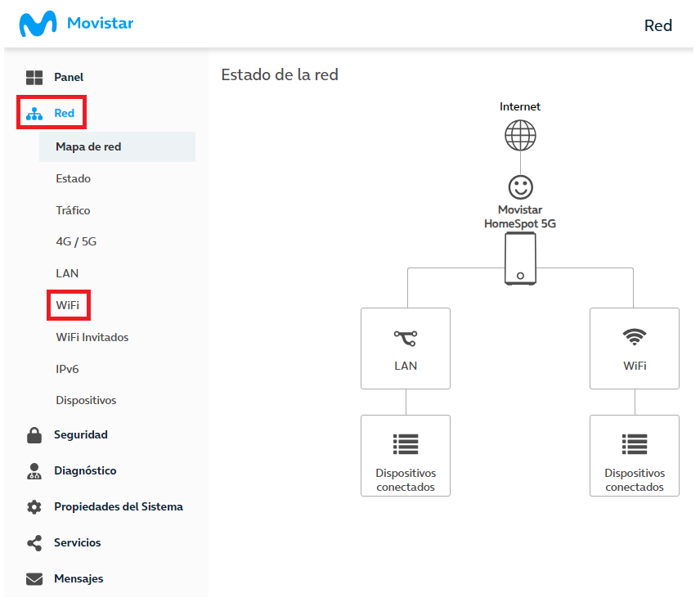Select the Mapa de red submenu item
Viewport: 700px width, 607px height.
tap(118, 147)
